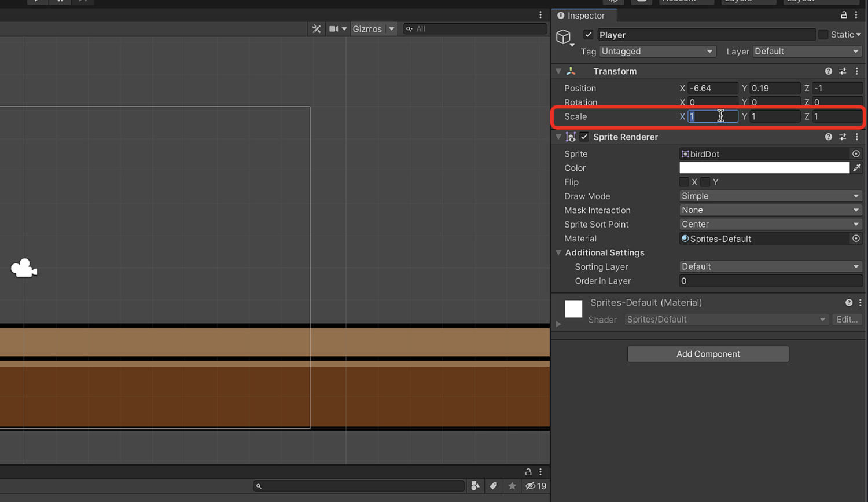
Task: Lock the bottom Project panel
Action: 528,472
